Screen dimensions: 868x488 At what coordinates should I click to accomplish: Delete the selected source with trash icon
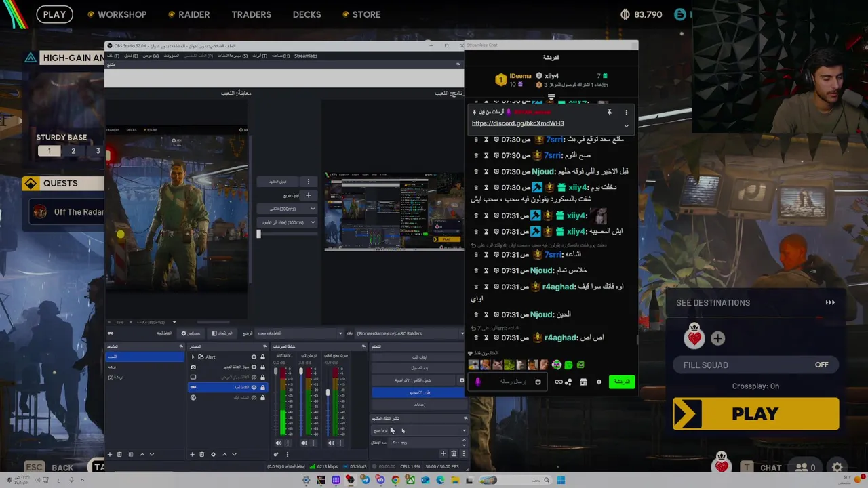point(202,455)
